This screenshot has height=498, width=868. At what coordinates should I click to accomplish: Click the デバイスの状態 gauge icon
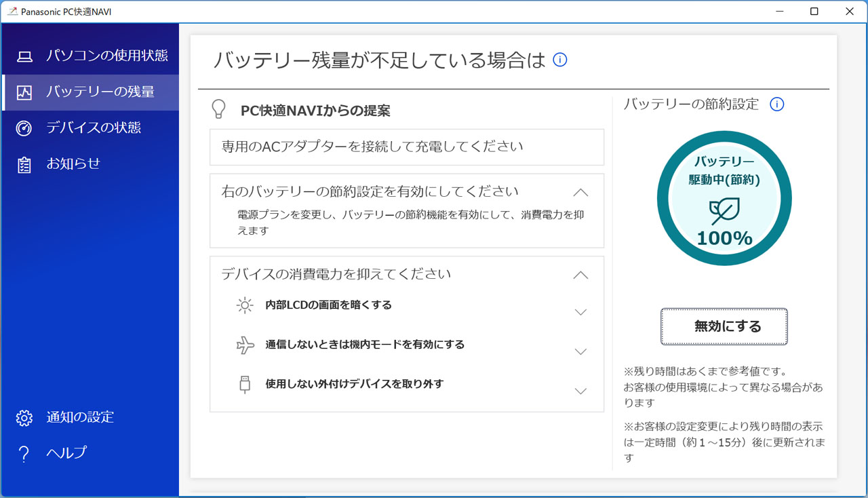(x=24, y=128)
